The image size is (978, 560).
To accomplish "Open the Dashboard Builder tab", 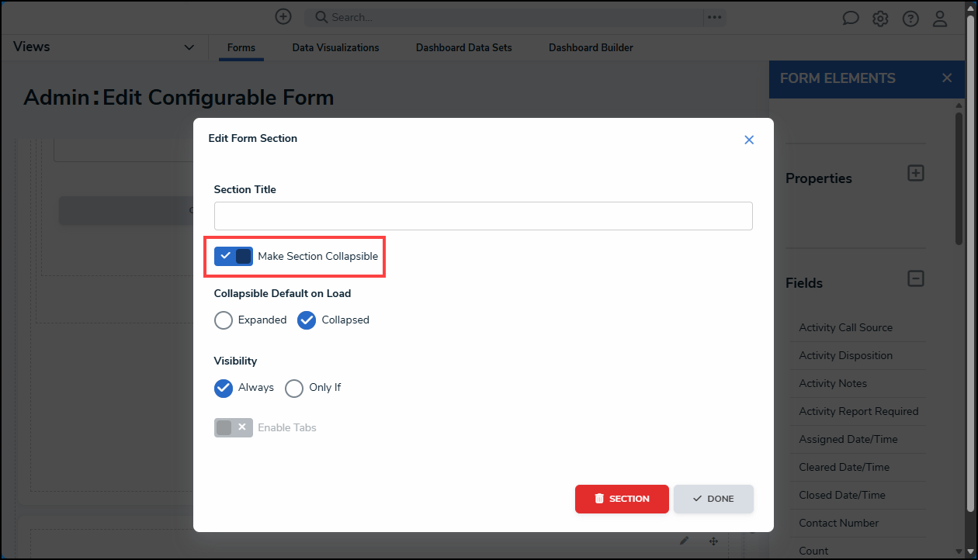I will [x=591, y=48].
